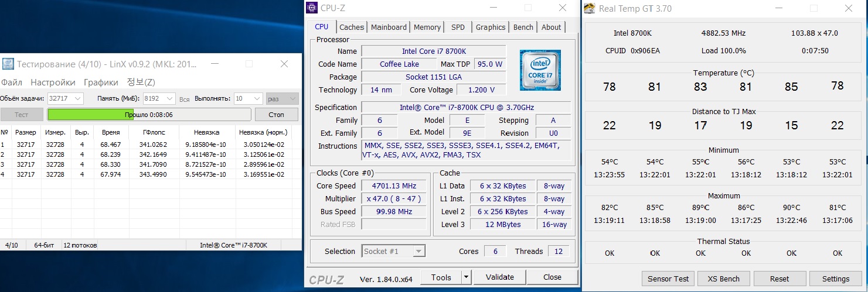This screenshot has height=292, width=868.
Task: Click the Close button in CPU-Z
Action: [552, 277]
